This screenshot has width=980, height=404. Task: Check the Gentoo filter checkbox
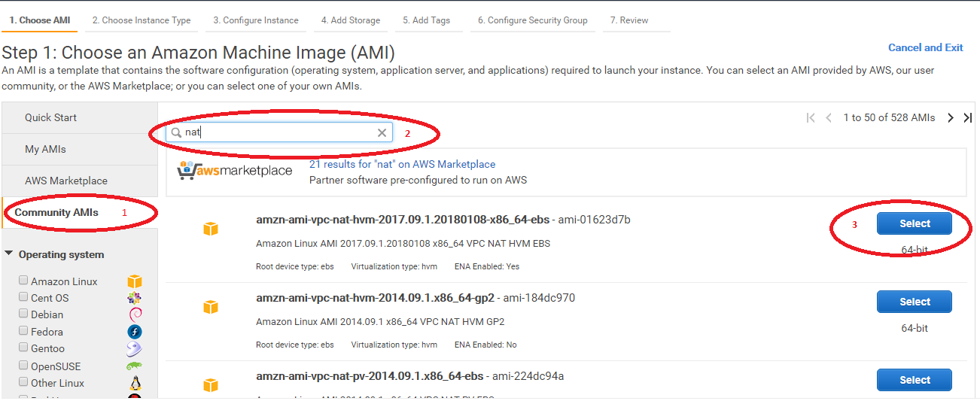point(24,348)
